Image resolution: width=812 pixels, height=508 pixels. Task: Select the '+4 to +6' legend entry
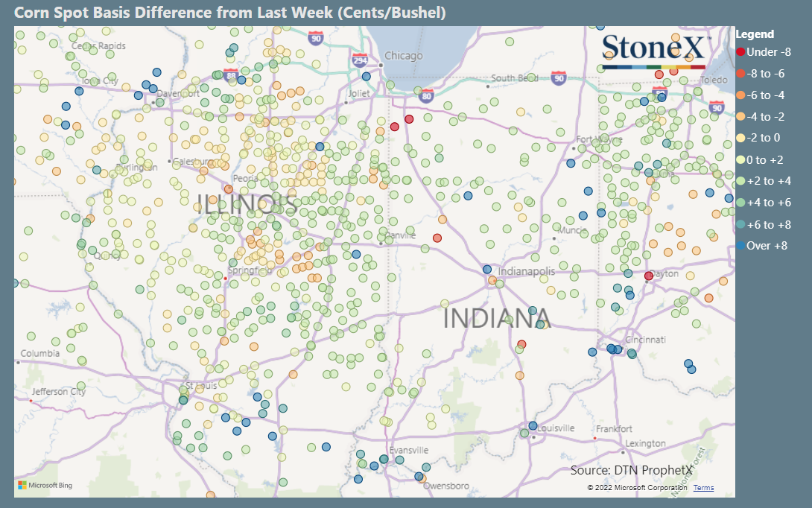point(764,203)
